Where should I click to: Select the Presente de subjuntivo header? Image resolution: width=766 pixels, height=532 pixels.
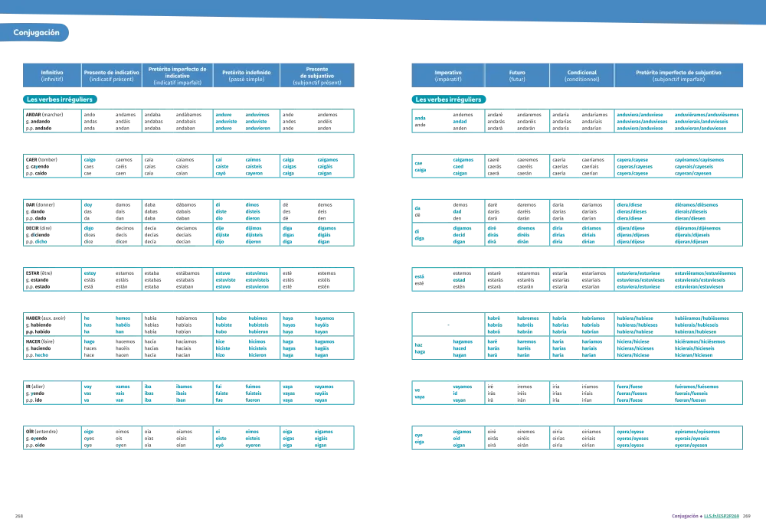coord(317,75)
